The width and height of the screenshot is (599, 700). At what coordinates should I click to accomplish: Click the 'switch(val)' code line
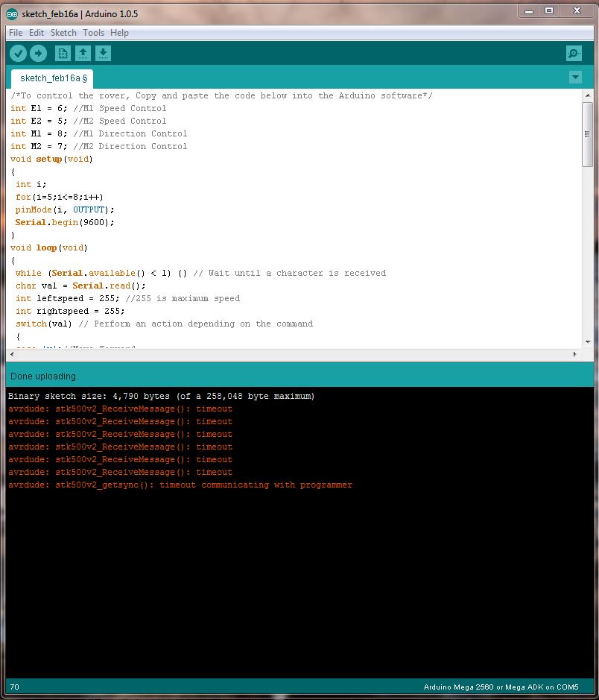[164, 324]
